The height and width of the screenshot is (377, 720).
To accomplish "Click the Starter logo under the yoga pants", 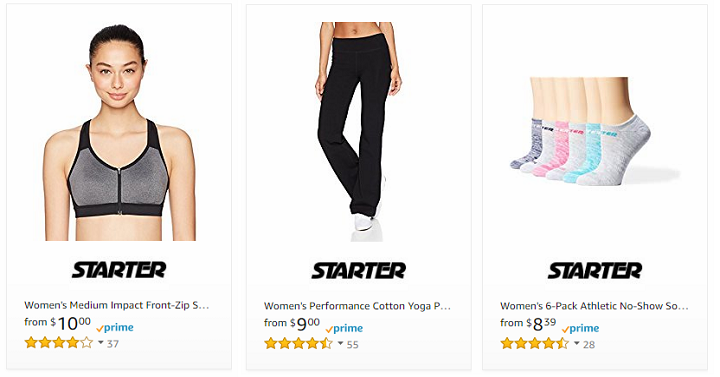I will coord(359,270).
